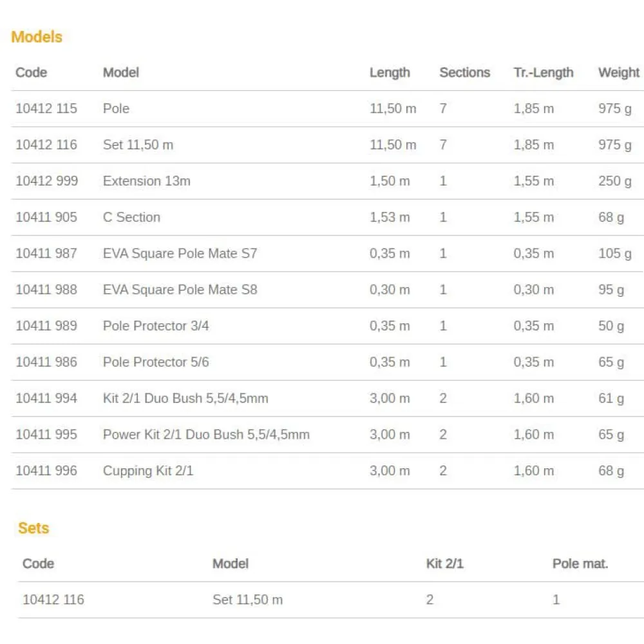Select EVA Square Pole Mate S7
The height and width of the screenshot is (644, 644).
180,253
